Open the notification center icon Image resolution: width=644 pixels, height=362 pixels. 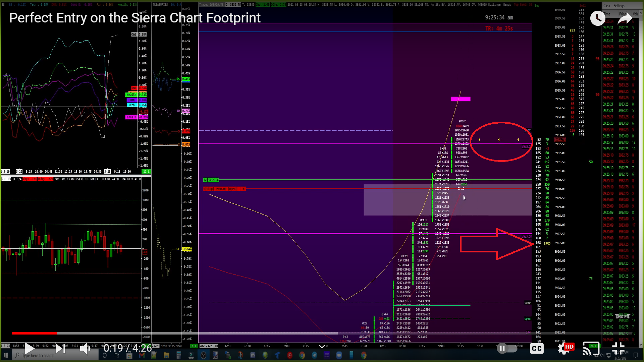coord(636,355)
